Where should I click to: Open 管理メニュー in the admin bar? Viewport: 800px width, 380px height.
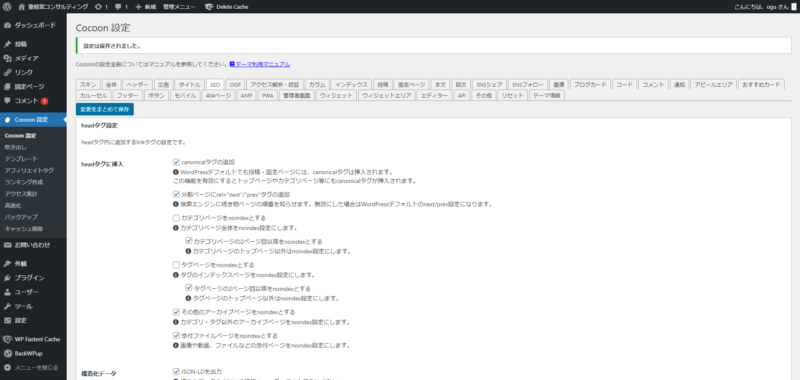[179, 7]
